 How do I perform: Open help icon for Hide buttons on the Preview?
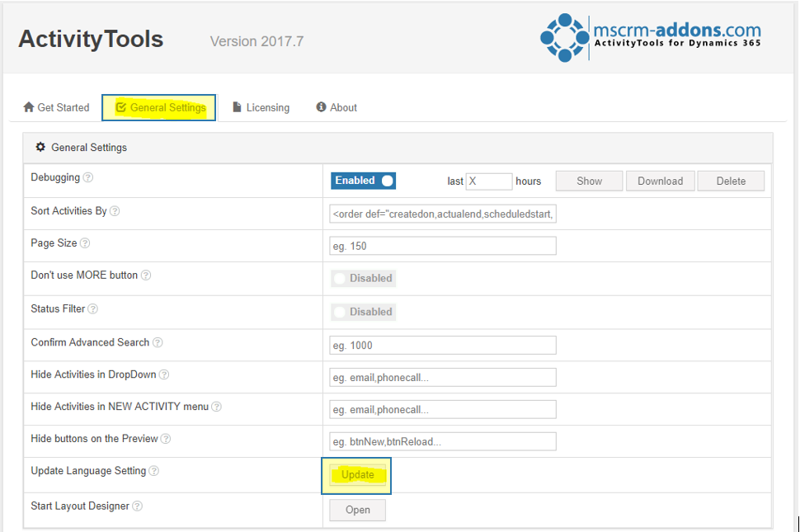click(166, 439)
